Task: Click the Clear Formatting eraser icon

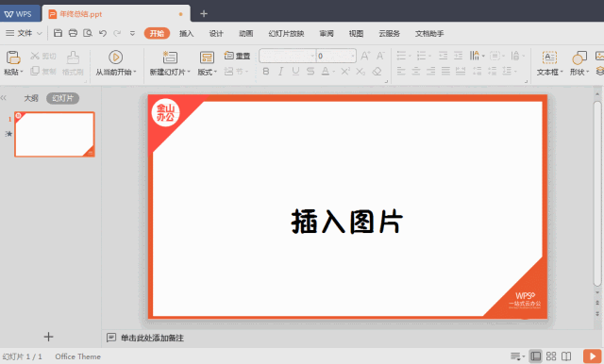Action: pyautogui.click(x=377, y=71)
